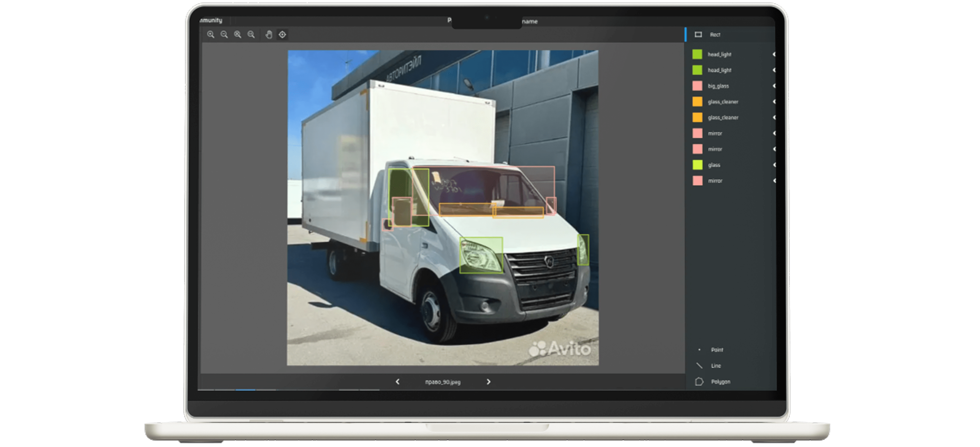Click the orange first glass_cleaner swatch
Screen dimensions: 980x447
697,102
